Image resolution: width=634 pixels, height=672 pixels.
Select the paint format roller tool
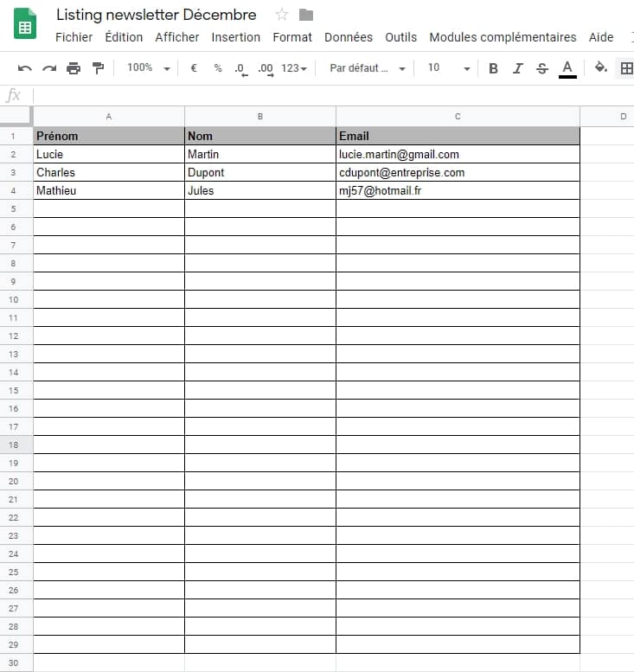[98, 68]
